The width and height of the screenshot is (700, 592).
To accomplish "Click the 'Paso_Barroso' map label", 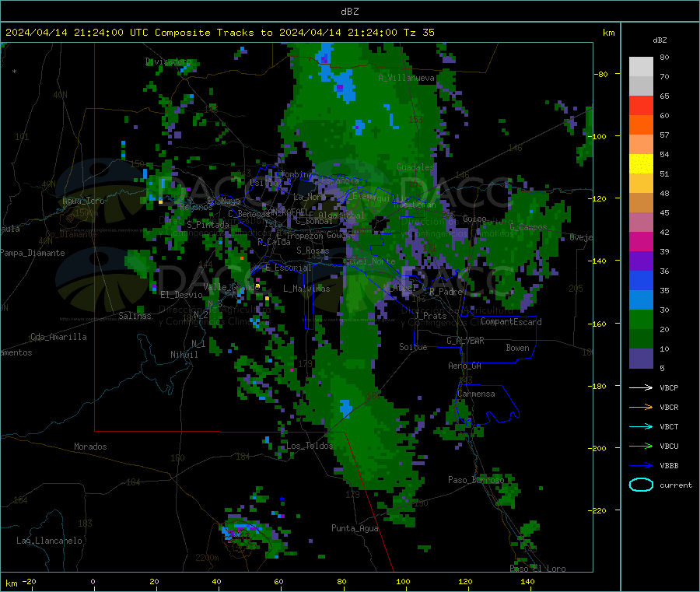I will tap(476, 480).
